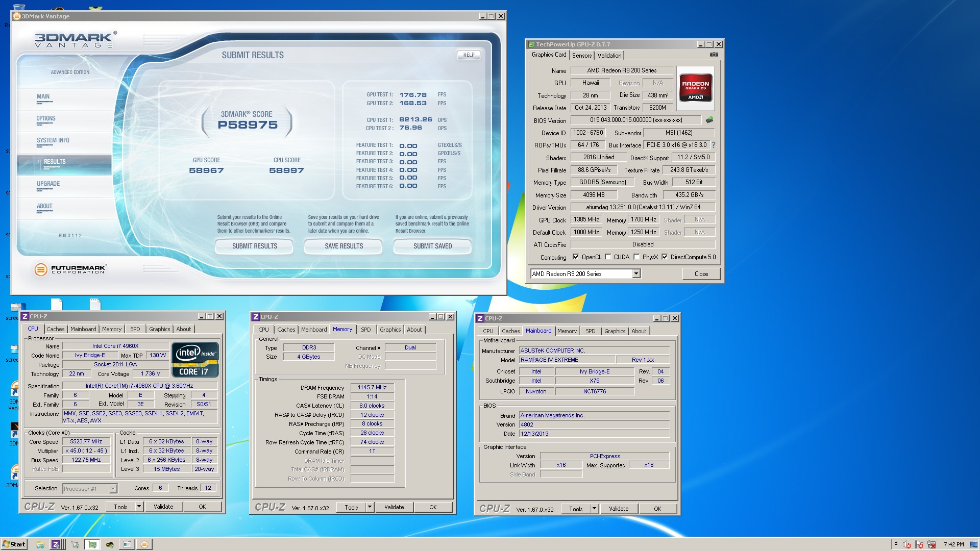Click the Mainboard-tab CPU-Z window's Z icon

point(480,318)
